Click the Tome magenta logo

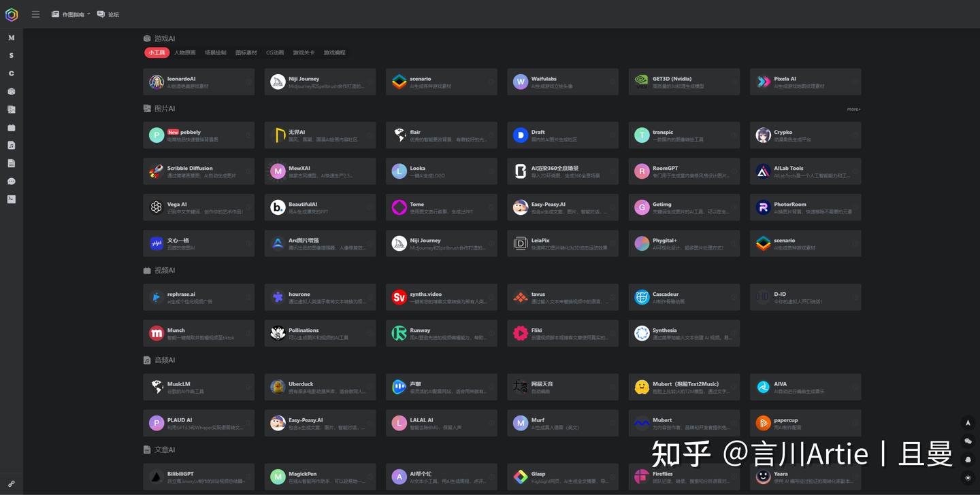click(x=399, y=207)
